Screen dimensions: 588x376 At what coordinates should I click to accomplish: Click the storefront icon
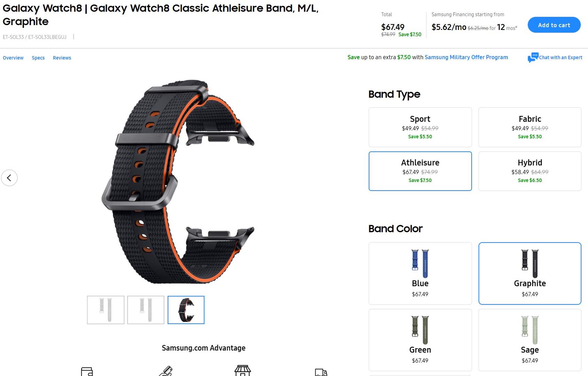pos(242,371)
